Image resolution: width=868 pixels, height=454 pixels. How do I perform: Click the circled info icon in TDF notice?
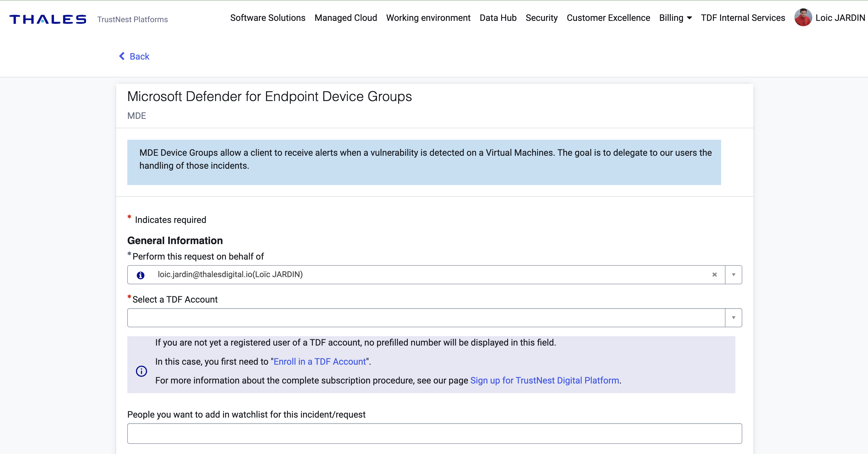pos(142,371)
